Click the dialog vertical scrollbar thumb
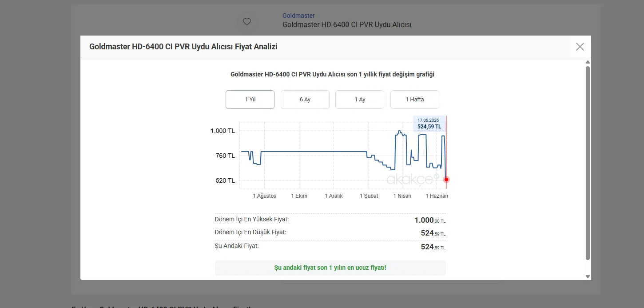This screenshot has height=308, width=644. coord(588,163)
